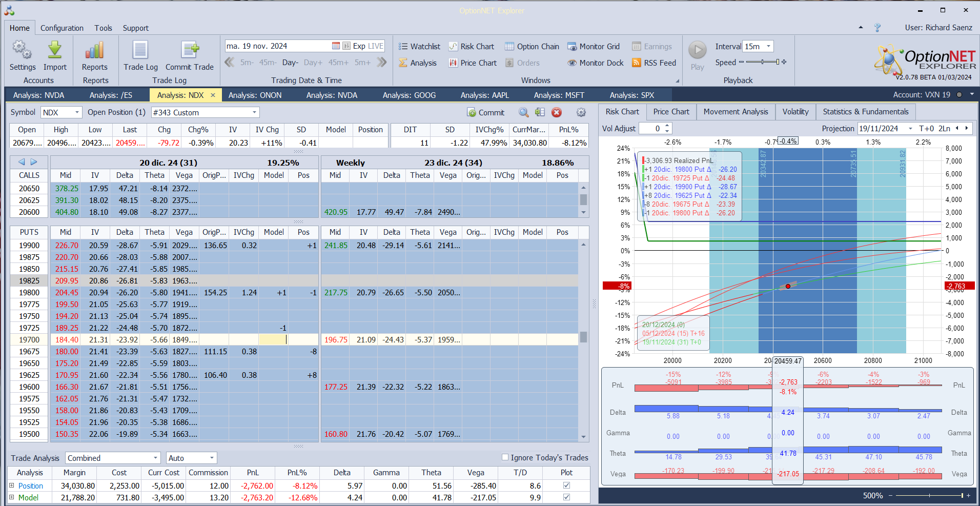Go to next expiration with right arrow

(34, 161)
